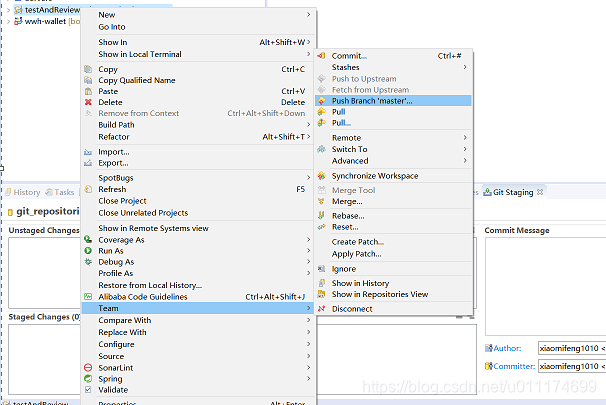Click the Refresh icon

pyautogui.click(x=88, y=189)
